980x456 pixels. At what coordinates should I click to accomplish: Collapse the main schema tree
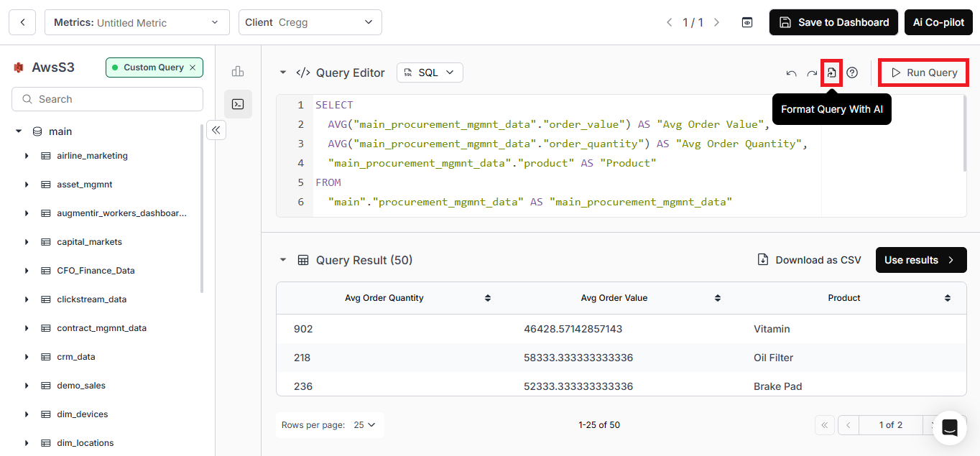coord(19,131)
